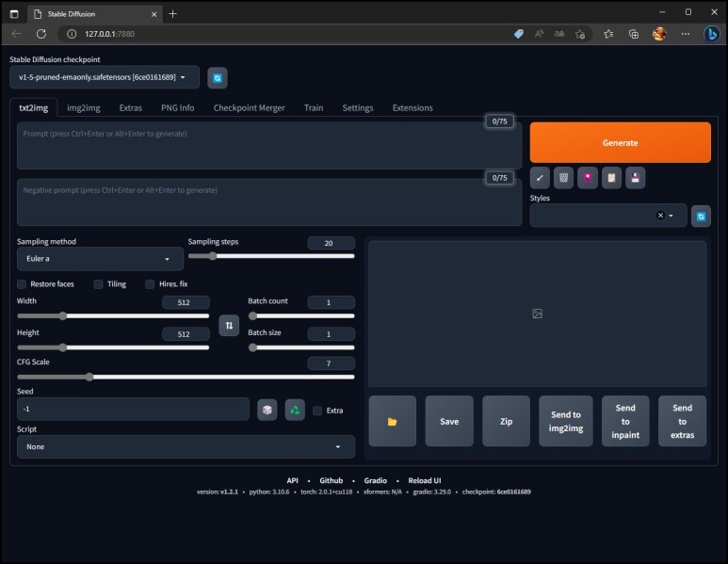Viewport: 728px width, 564px height.
Task: Open new browser tab plus
Action: coord(172,14)
